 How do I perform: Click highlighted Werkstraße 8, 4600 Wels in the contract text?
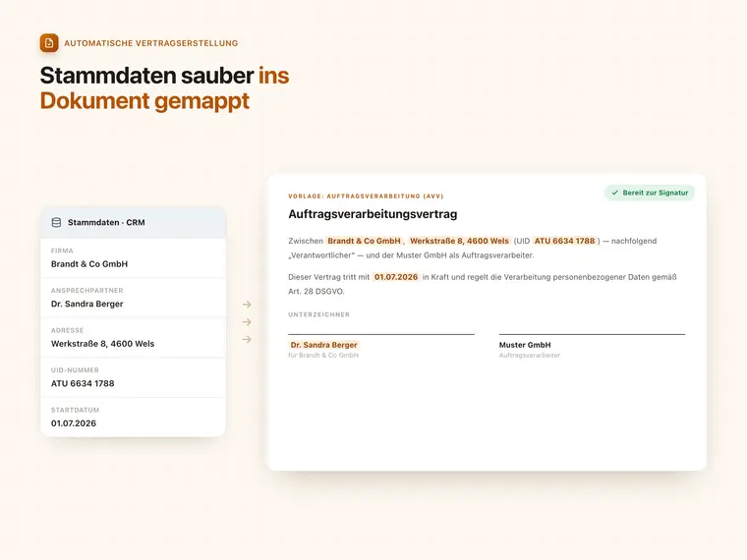tap(459, 241)
